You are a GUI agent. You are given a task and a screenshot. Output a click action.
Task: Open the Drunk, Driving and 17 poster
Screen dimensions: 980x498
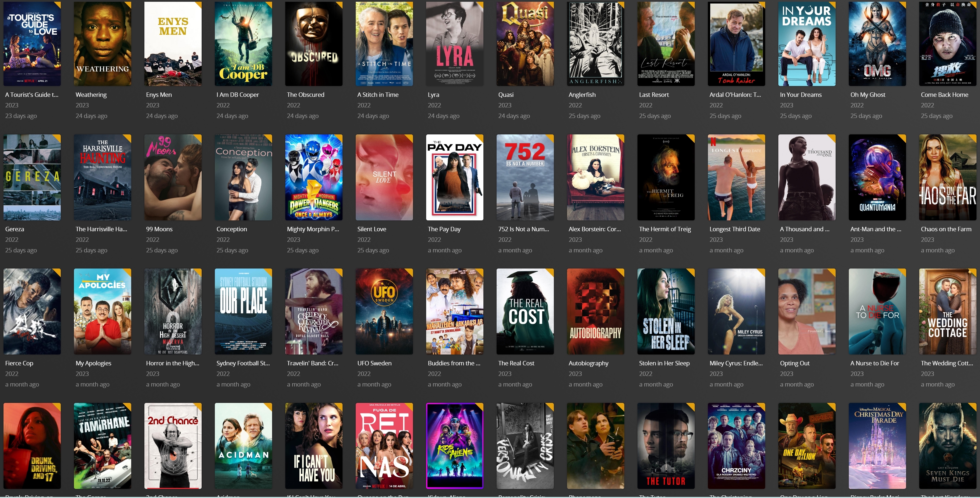pyautogui.click(x=32, y=446)
